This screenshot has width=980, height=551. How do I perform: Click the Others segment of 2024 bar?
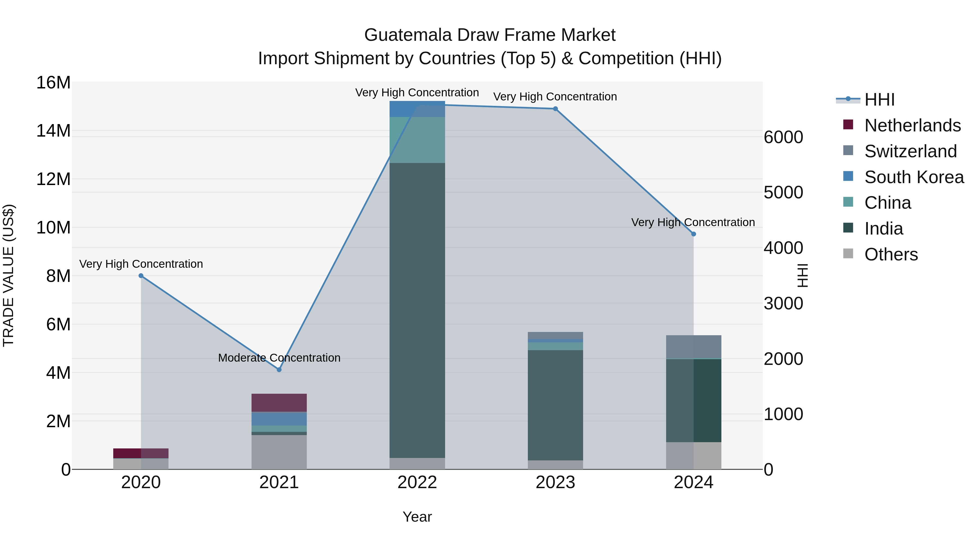(x=694, y=455)
